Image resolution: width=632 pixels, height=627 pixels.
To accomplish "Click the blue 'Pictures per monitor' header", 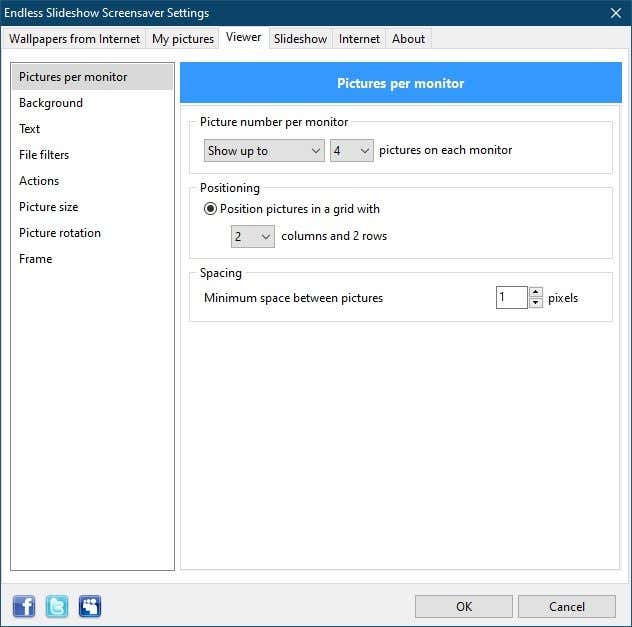I will click(401, 83).
